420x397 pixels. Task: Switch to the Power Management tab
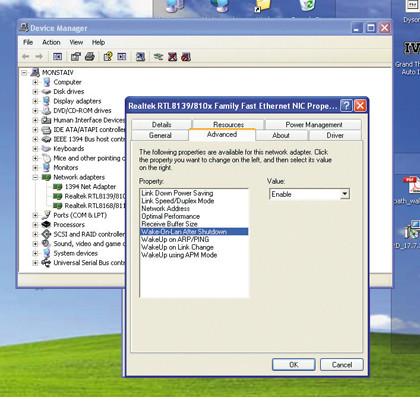pyautogui.click(x=314, y=124)
